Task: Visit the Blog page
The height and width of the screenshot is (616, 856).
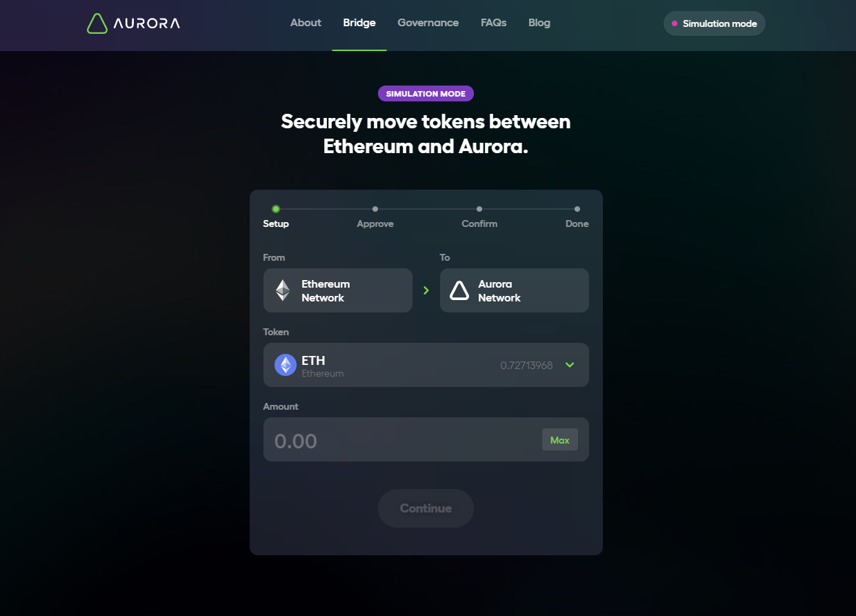Action: pyautogui.click(x=539, y=23)
